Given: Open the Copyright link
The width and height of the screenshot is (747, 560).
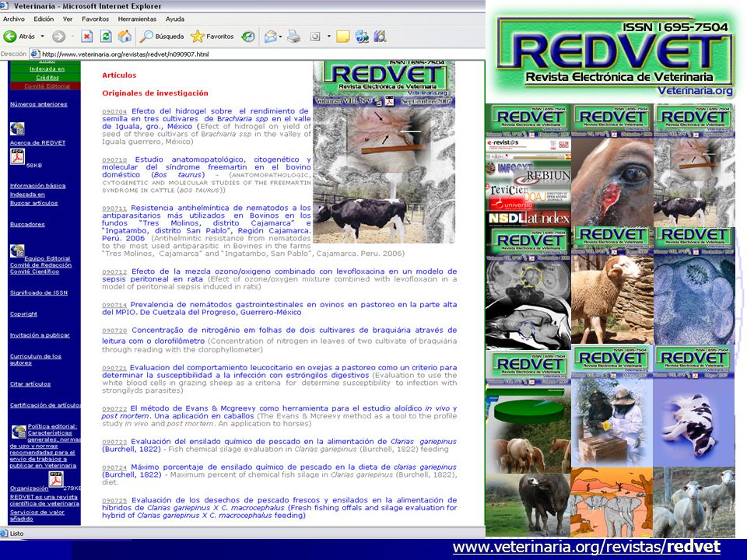Looking at the screenshot, I should pyautogui.click(x=23, y=314).
